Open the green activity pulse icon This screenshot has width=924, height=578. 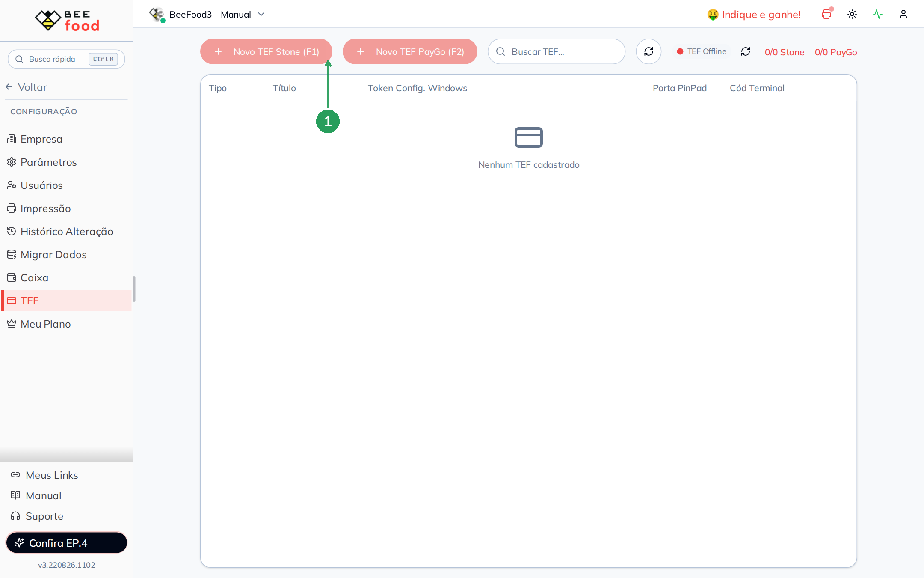pos(878,14)
